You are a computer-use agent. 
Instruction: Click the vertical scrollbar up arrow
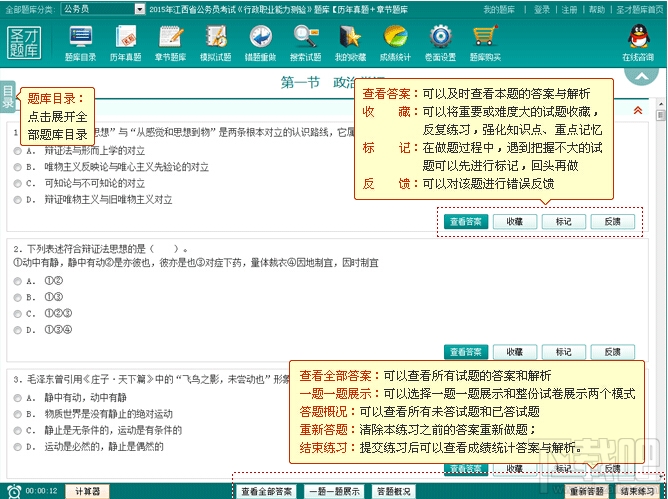661,104
